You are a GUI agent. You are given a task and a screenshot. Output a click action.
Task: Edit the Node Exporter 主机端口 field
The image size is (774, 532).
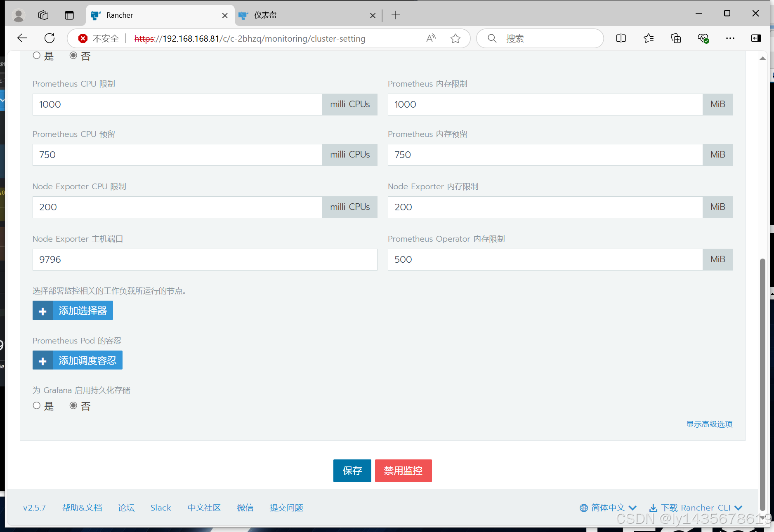[205, 259]
